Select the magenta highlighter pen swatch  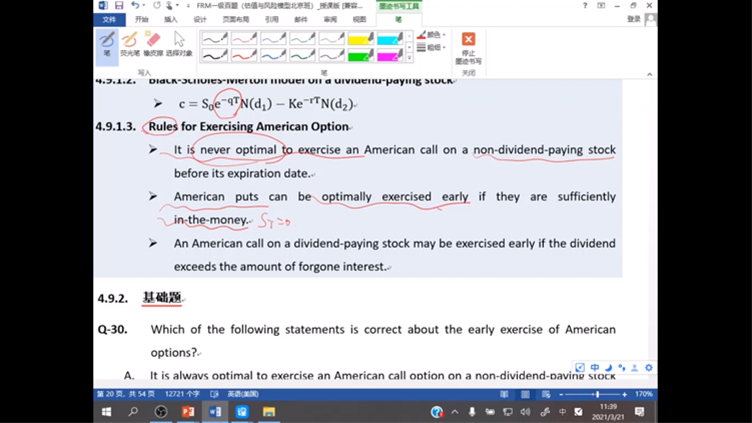click(x=389, y=55)
